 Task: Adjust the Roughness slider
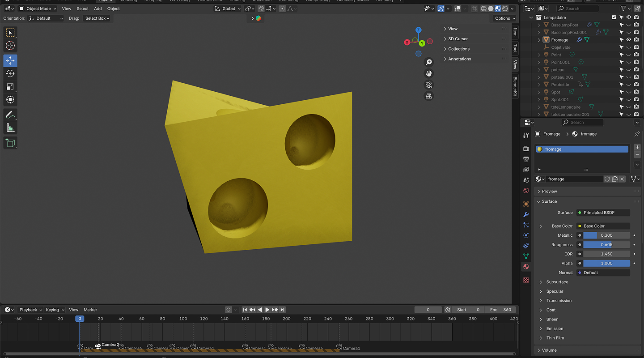pos(606,245)
